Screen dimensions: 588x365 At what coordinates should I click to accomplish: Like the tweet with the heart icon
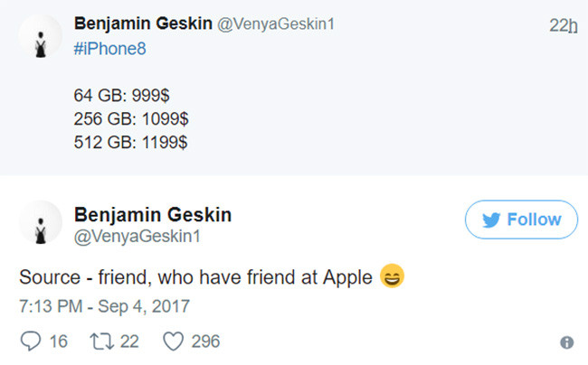173,342
